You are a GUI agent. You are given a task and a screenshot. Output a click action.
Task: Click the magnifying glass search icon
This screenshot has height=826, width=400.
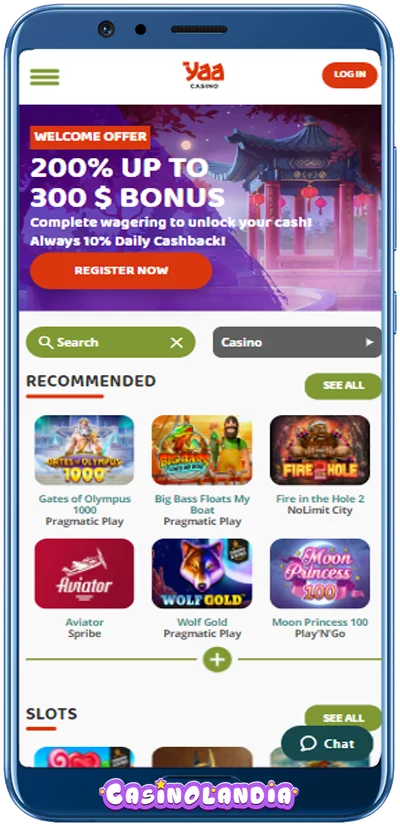[x=46, y=342]
